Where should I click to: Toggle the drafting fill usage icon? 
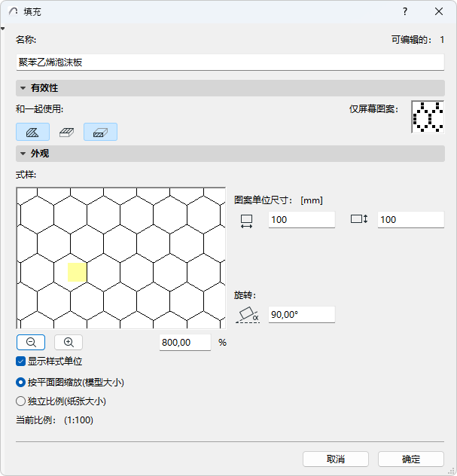(x=32, y=132)
